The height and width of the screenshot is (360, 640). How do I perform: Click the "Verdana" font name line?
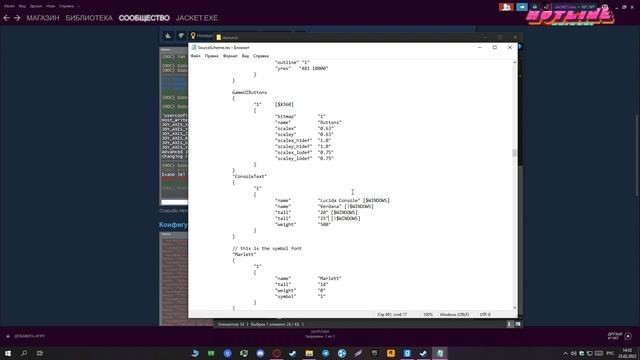(x=324, y=207)
